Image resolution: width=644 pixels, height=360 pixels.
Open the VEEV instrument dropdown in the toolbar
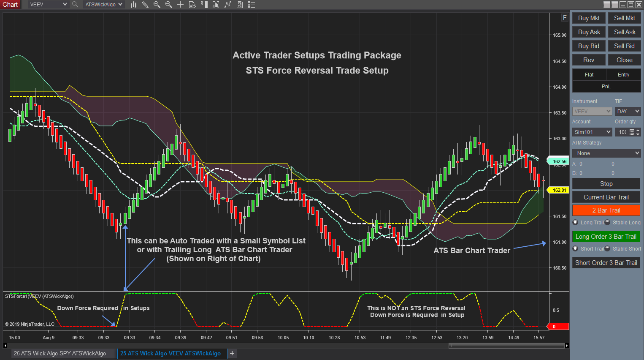click(48, 5)
